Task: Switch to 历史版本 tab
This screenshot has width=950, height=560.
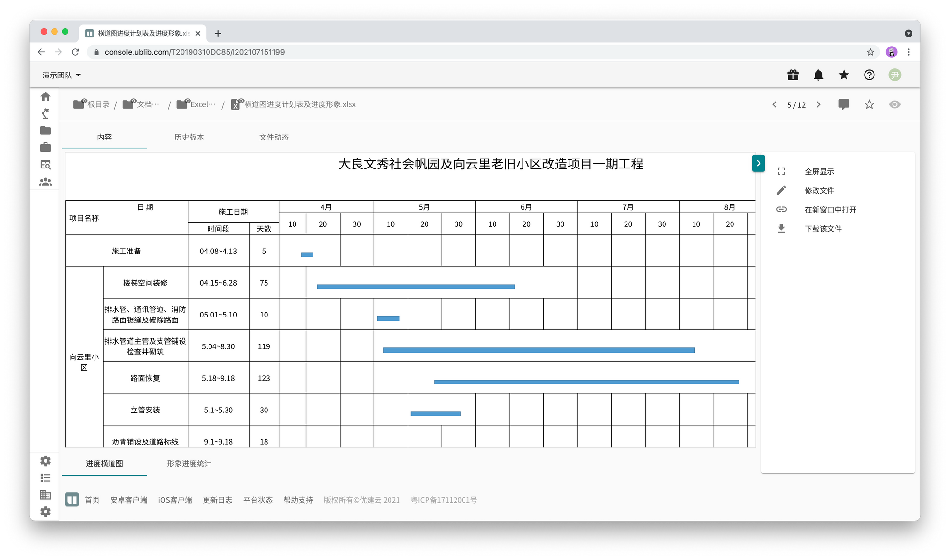Action: tap(189, 137)
